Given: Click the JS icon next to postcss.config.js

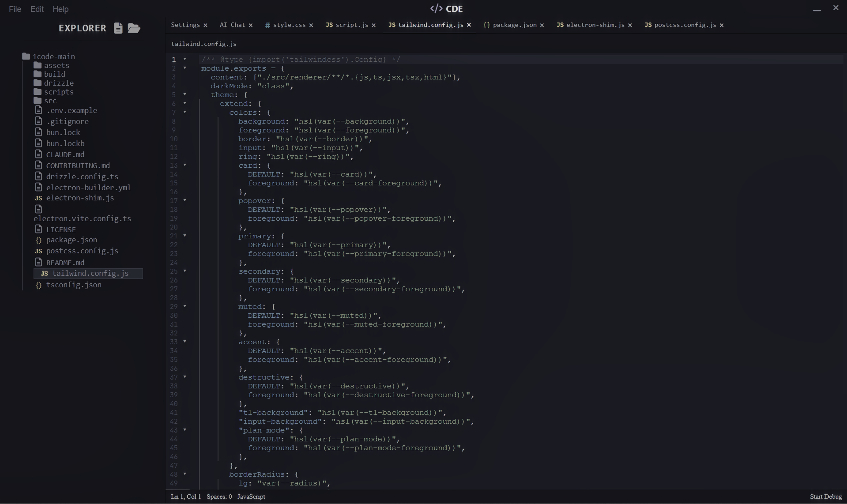Looking at the screenshot, I should (x=648, y=25).
